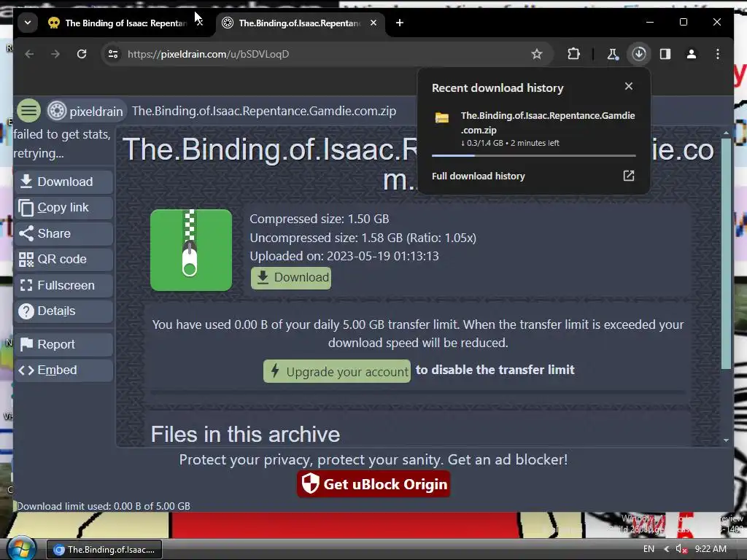747x560 pixels.
Task: Click the 'Files in this archive' heading
Action: (x=245, y=435)
